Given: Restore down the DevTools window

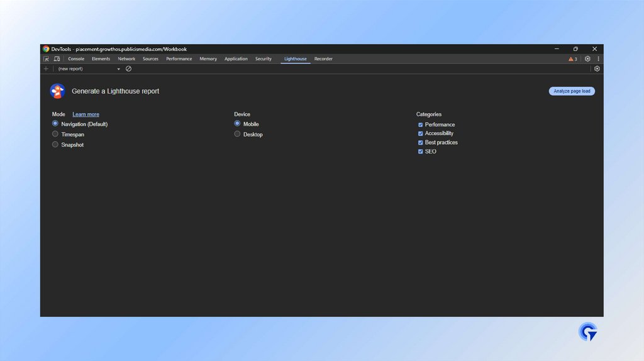Looking at the screenshot, I should click(575, 49).
